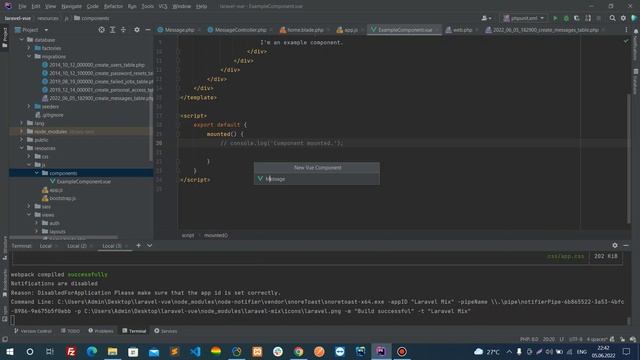Open Microsoft Edge from the taskbar
This screenshot has height=360, width=640.
92,351
